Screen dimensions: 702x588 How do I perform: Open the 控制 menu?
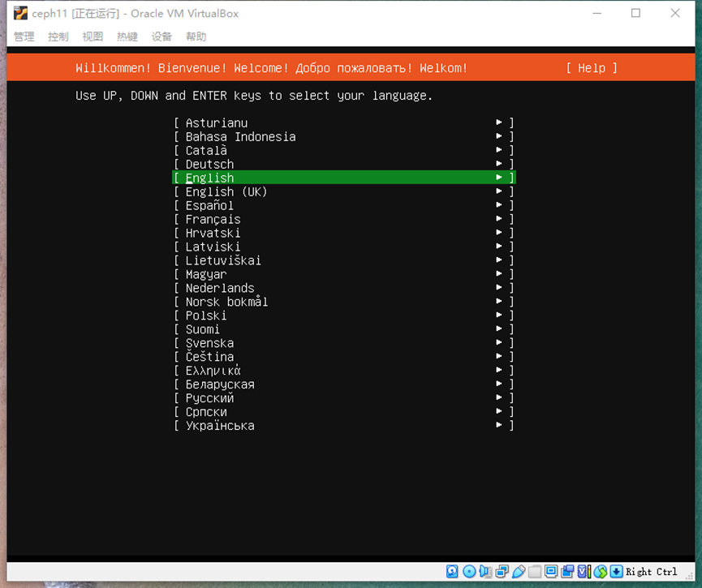click(58, 36)
